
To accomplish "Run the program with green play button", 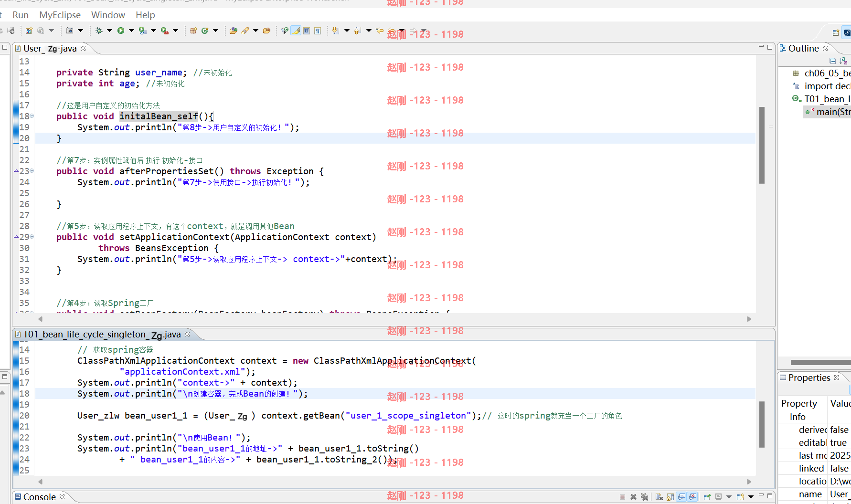I will [121, 31].
